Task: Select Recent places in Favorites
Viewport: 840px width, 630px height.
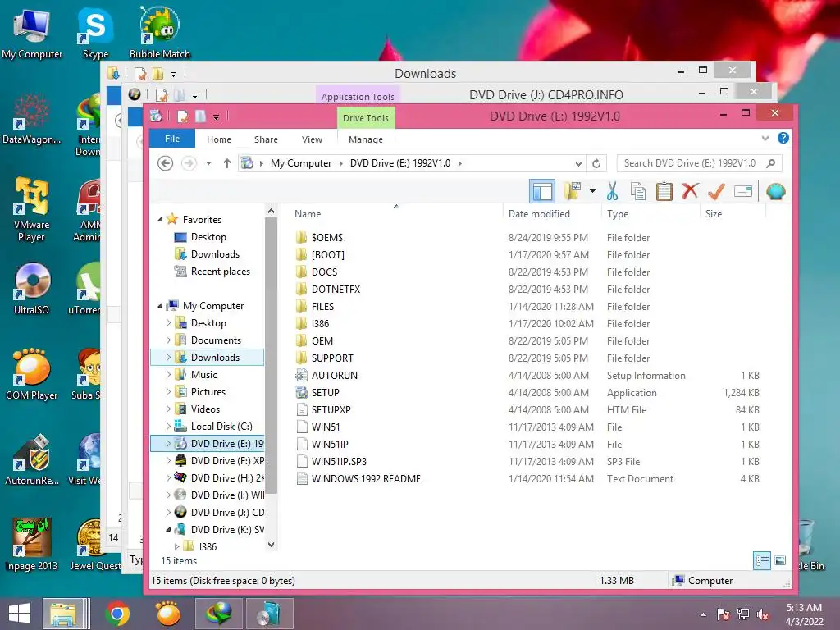Action: click(220, 271)
